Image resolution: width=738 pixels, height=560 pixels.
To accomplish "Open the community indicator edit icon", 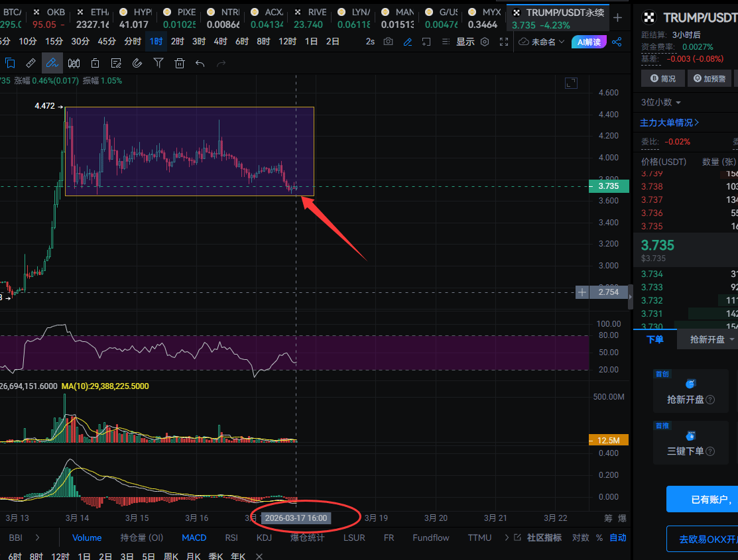I will (x=517, y=537).
